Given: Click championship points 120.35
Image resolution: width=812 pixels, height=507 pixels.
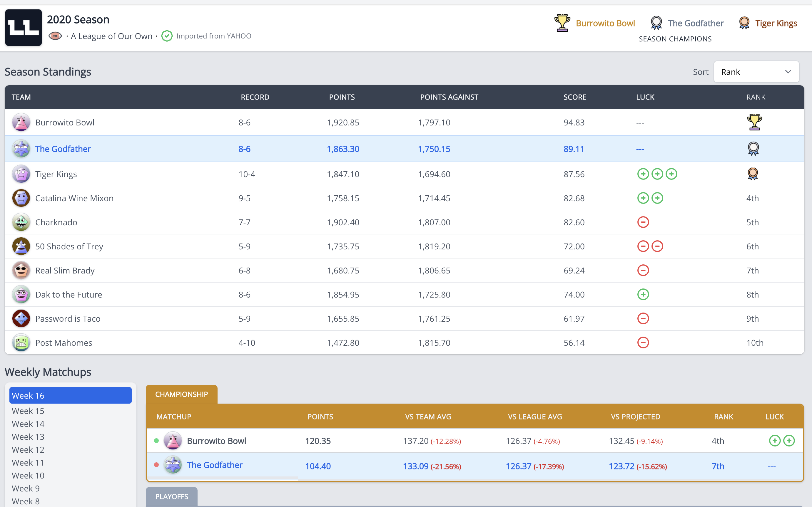Looking at the screenshot, I should click(318, 441).
